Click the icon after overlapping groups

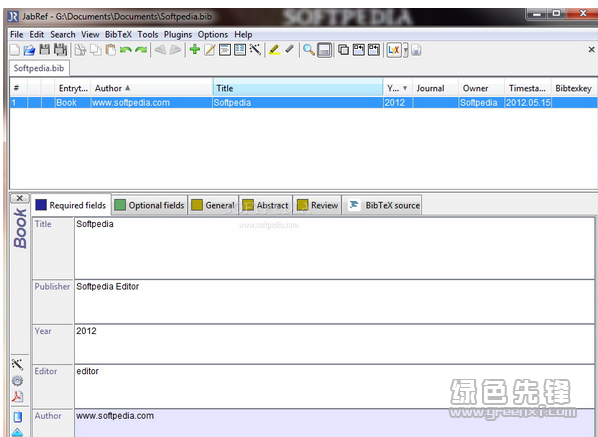[x=374, y=50]
